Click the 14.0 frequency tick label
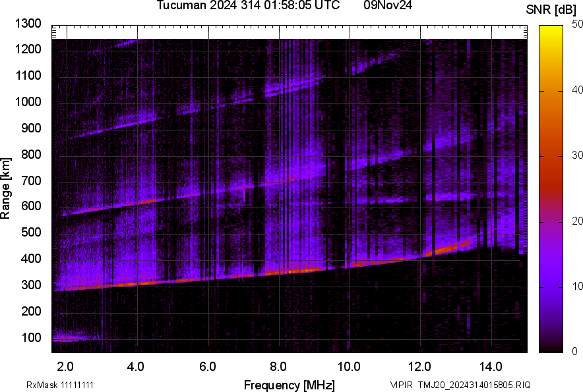 [491, 366]
